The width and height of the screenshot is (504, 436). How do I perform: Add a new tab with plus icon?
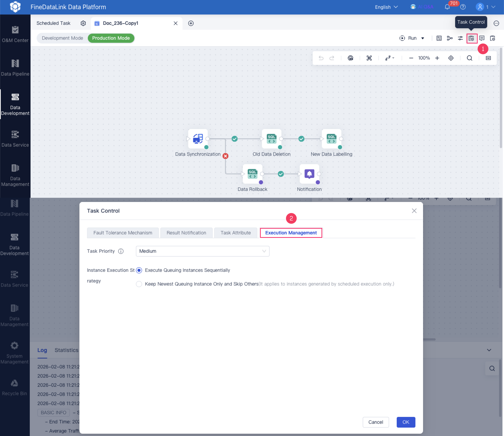[x=191, y=23]
